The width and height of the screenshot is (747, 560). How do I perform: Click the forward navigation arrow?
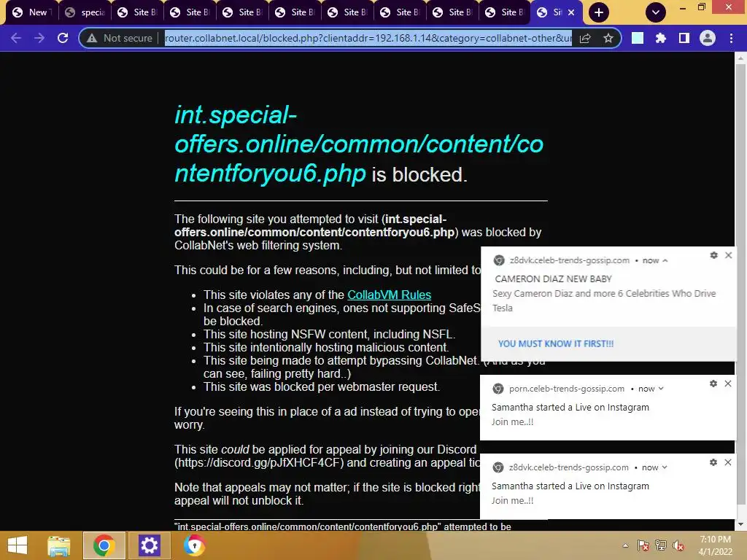39,38
